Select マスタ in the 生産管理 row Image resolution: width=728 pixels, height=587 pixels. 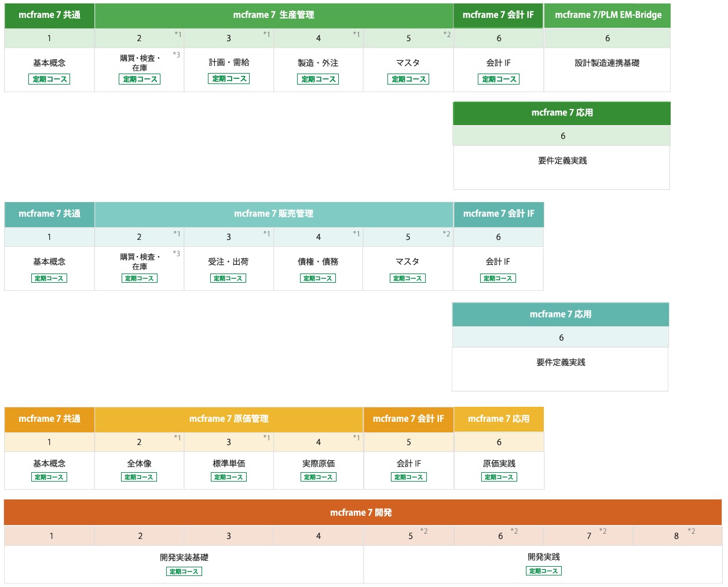[408, 63]
